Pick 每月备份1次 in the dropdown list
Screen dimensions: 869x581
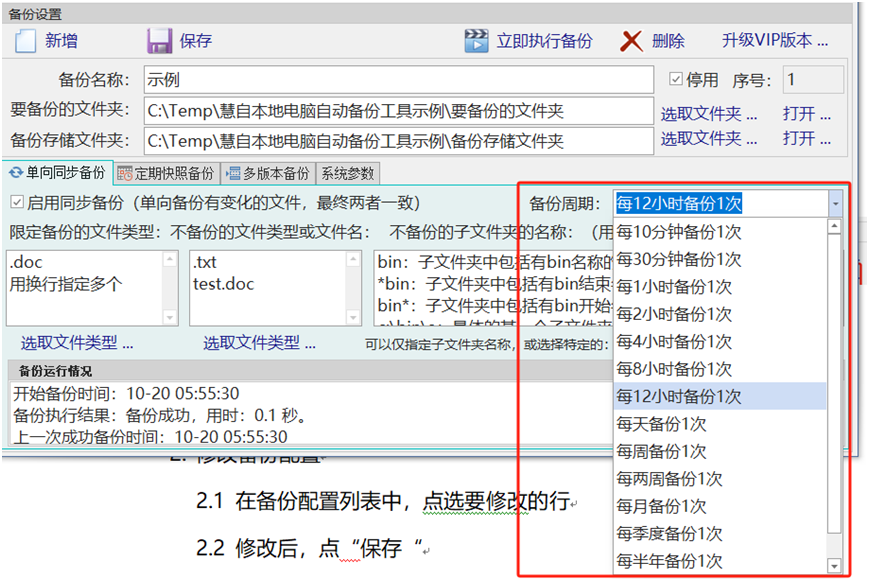pos(661,506)
